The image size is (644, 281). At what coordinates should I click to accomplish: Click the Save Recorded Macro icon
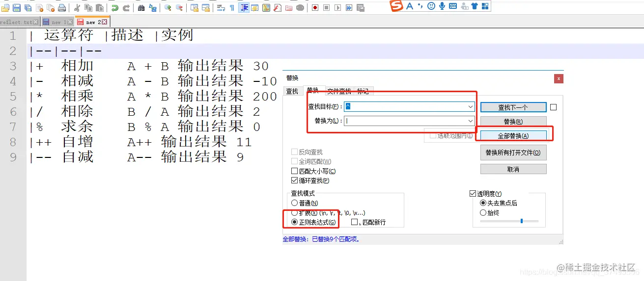click(x=361, y=8)
